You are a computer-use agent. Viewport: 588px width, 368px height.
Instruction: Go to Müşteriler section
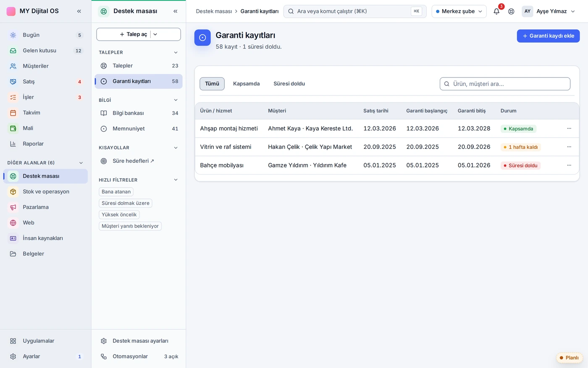point(45,66)
